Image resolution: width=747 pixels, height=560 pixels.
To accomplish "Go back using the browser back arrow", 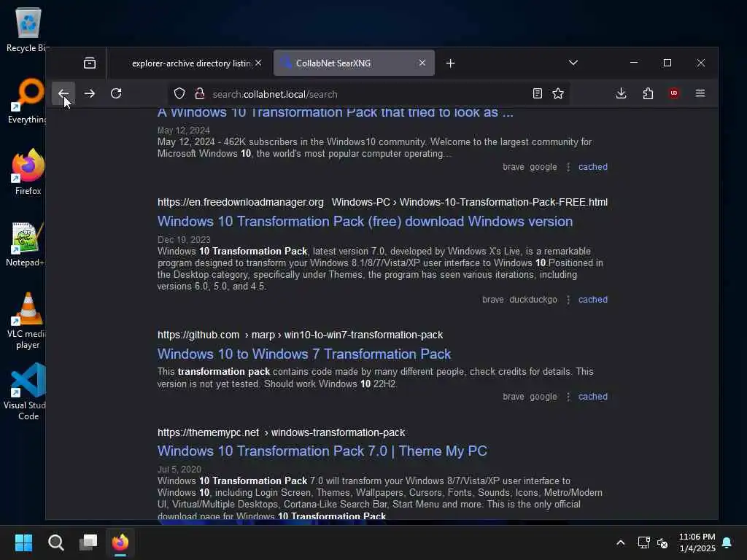I will click(63, 93).
